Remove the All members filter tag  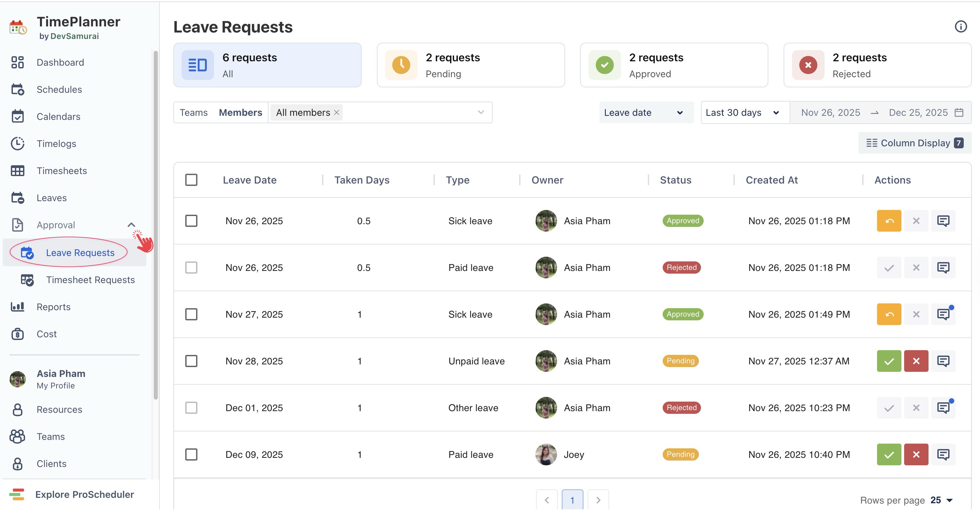pyautogui.click(x=336, y=112)
